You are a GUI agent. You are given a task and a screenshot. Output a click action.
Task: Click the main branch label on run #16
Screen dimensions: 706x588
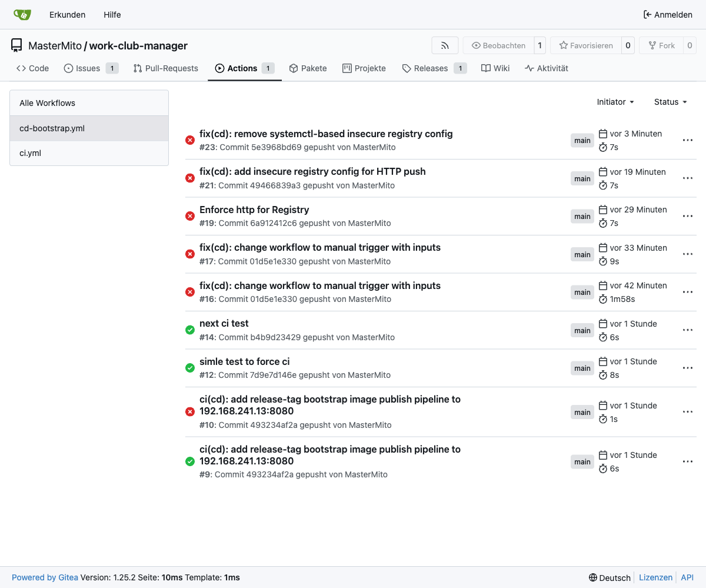[x=582, y=293]
